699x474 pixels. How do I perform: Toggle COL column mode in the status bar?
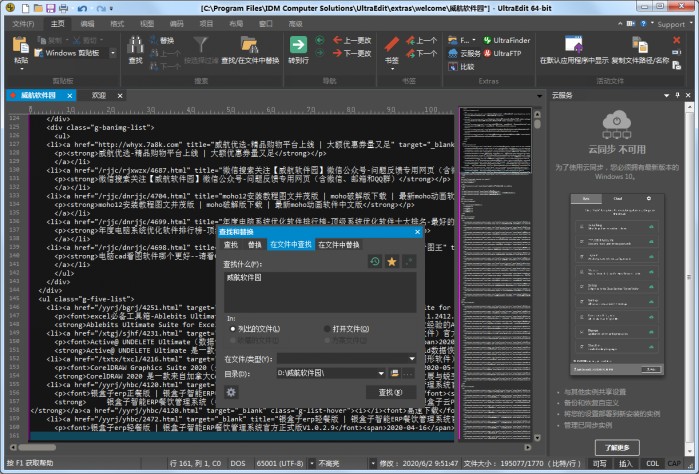(x=652, y=463)
